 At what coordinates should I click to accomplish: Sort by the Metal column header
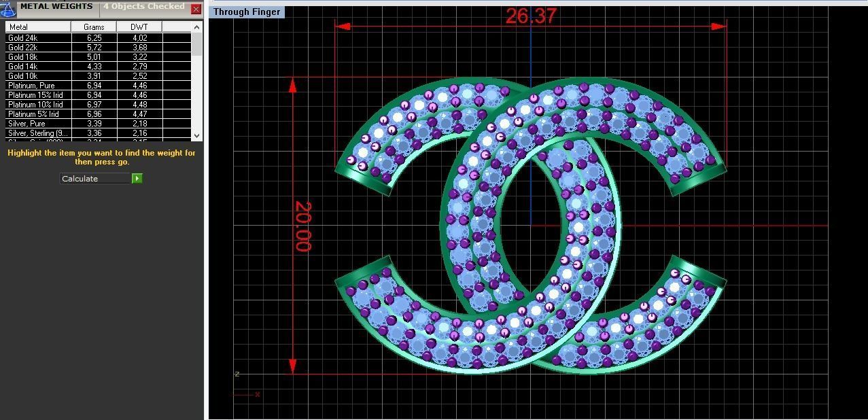(x=38, y=27)
